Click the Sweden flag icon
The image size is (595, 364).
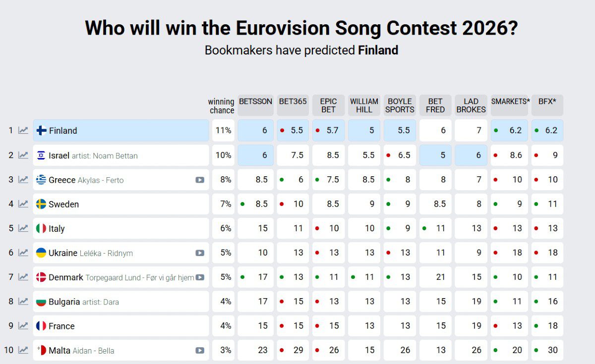pyautogui.click(x=41, y=204)
